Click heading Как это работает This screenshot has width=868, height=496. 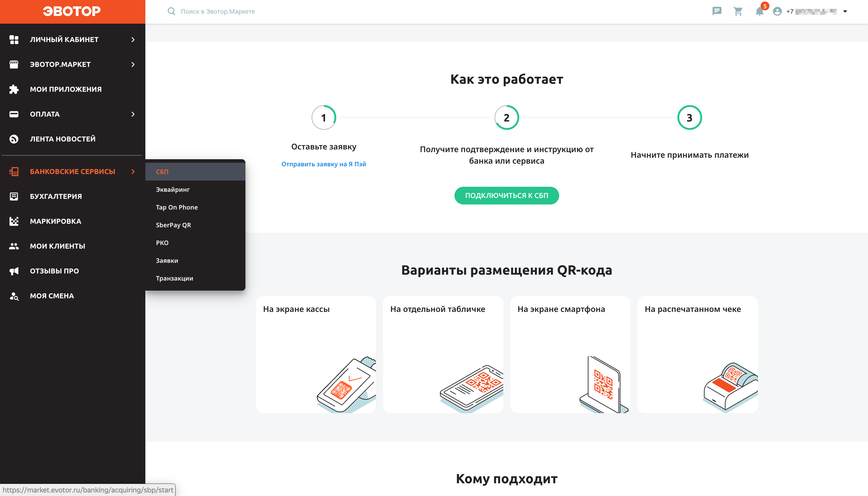tap(507, 79)
